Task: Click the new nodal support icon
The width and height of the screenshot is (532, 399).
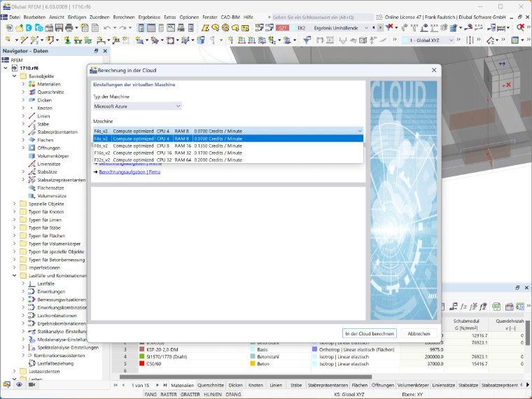Action: pyautogui.click(x=67, y=41)
